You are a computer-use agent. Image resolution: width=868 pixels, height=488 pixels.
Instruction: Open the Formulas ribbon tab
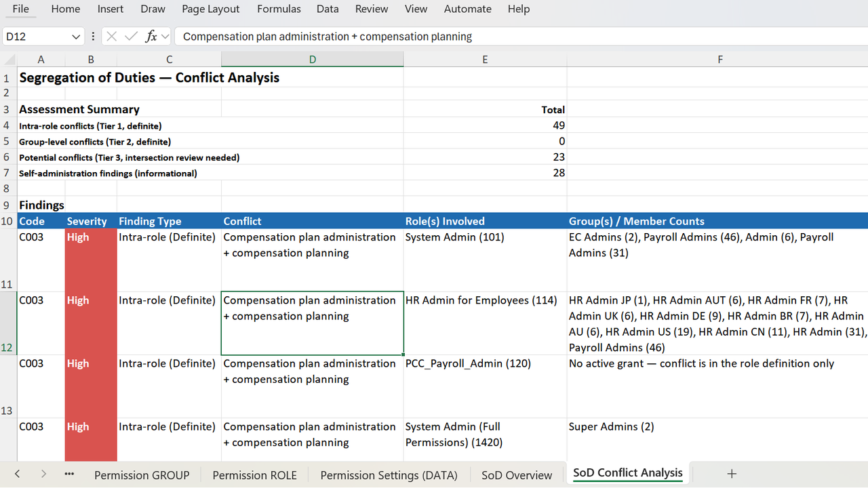[x=279, y=9]
